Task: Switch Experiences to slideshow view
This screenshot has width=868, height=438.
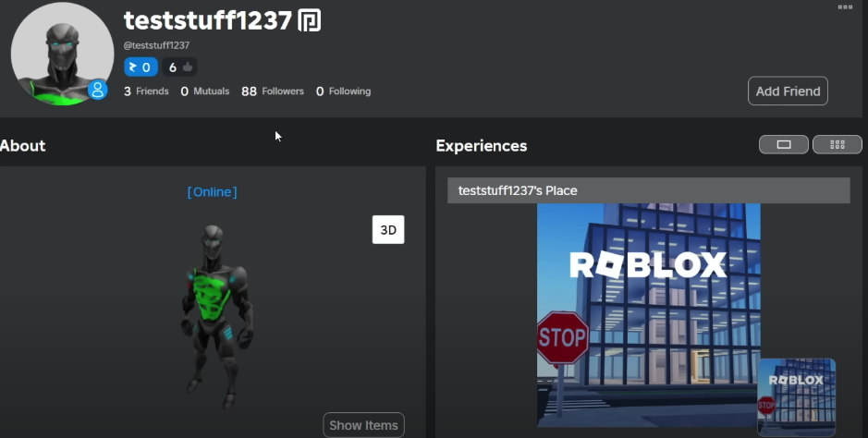Action: (783, 145)
